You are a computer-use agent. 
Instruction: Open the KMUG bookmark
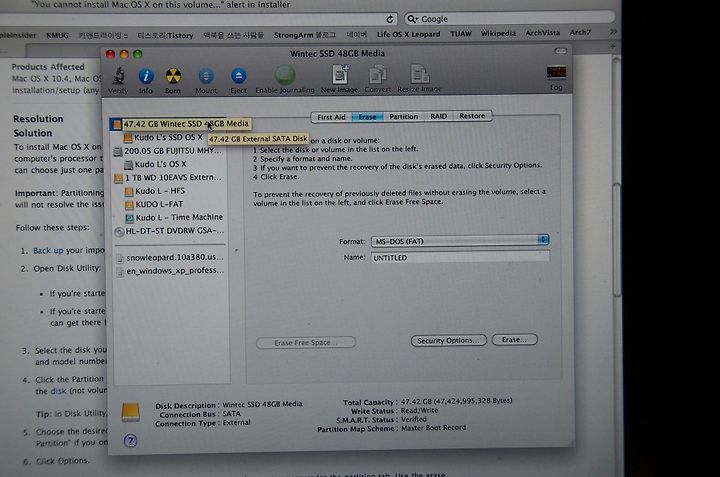[x=57, y=35]
